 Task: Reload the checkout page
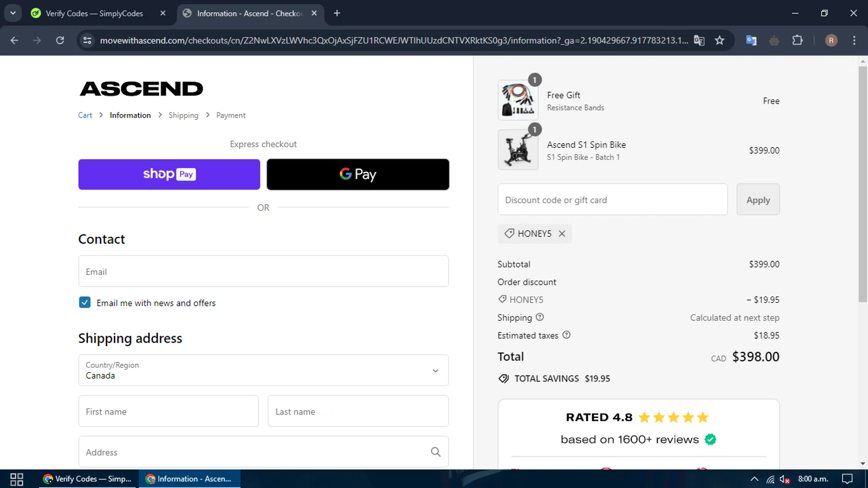(x=60, y=41)
